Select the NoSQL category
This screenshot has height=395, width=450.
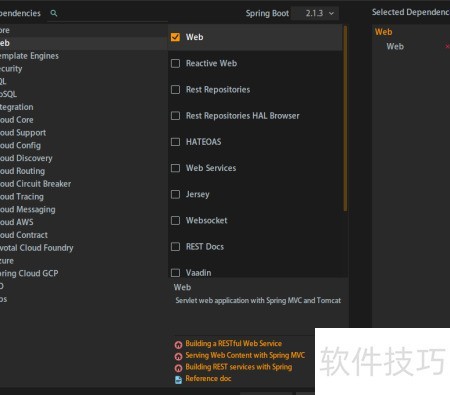pyautogui.click(x=8, y=94)
